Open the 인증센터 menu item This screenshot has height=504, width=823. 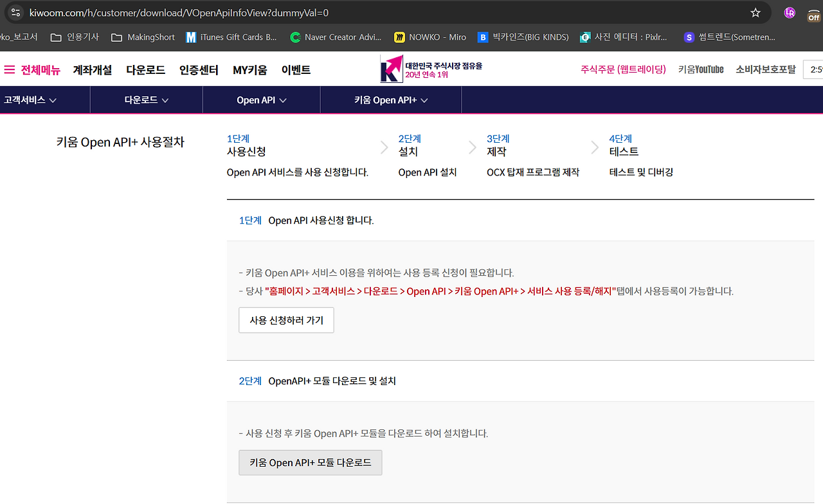tap(199, 70)
